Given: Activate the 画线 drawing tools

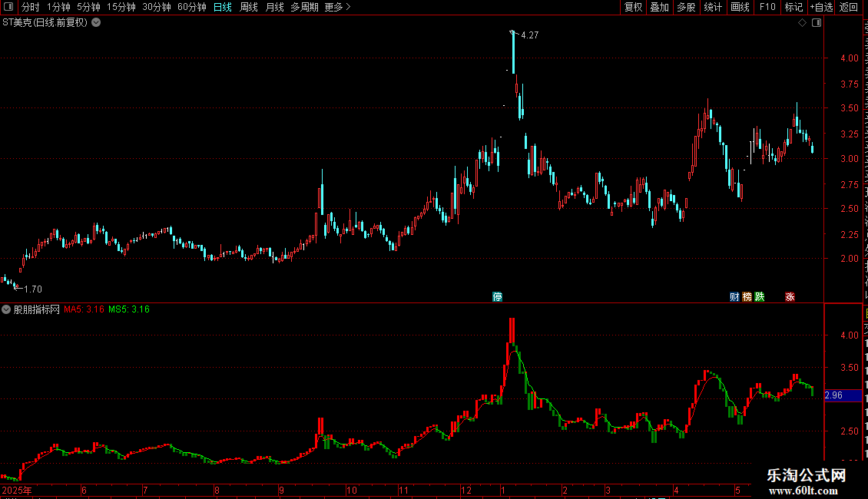Looking at the screenshot, I should tap(740, 7).
